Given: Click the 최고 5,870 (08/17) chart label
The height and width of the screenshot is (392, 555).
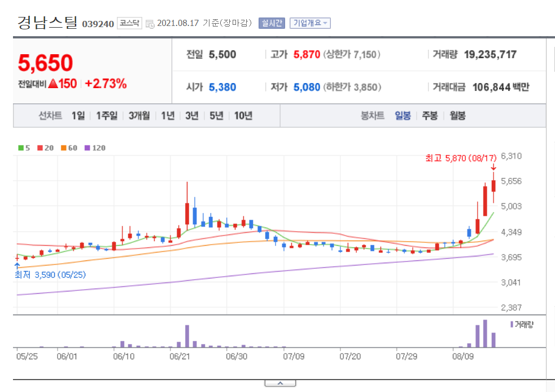Looking at the screenshot, I should pyautogui.click(x=461, y=158).
